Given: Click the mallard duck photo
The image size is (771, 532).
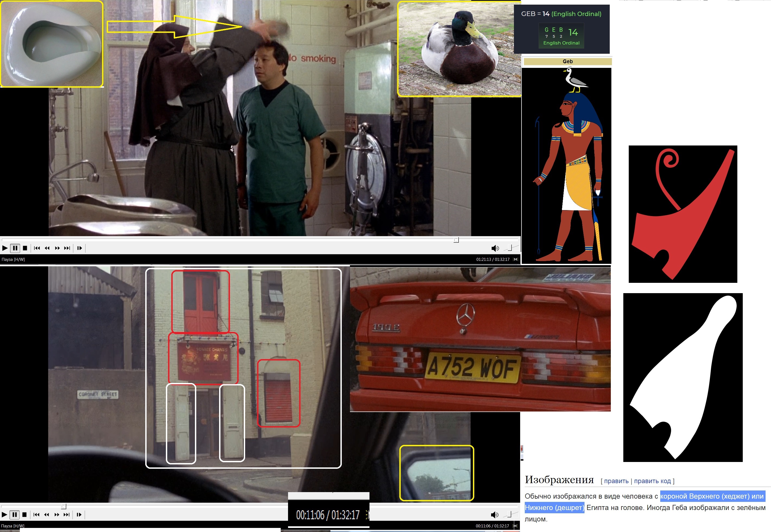Looking at the screenshot, I should pos(459,49).
